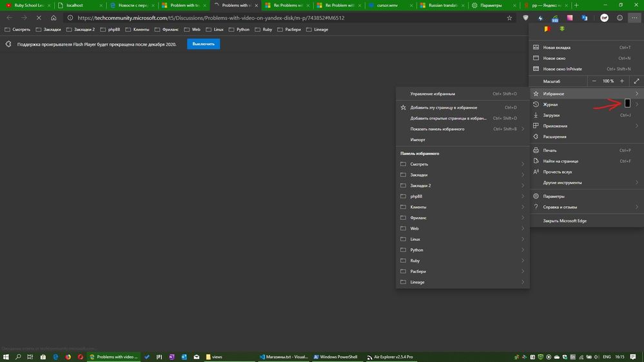The height and width of the screenshot is (362, 644).
Task: Open Журнал menu item
Action: coord(586,104)
